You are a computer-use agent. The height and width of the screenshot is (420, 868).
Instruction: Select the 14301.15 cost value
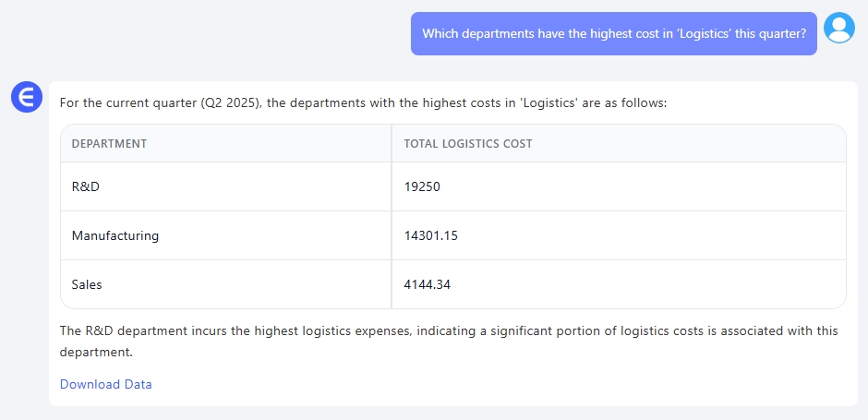pos(430,235)
